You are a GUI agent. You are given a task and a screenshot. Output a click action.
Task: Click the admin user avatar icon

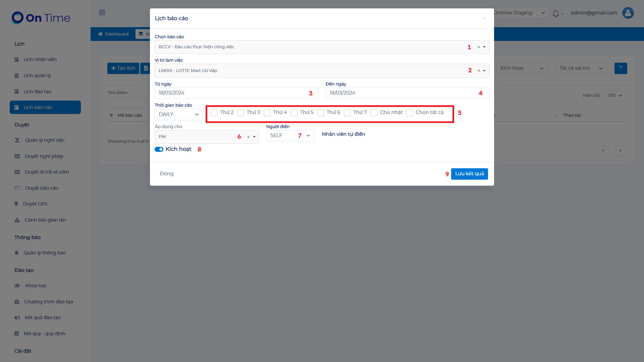pos(628,13)
